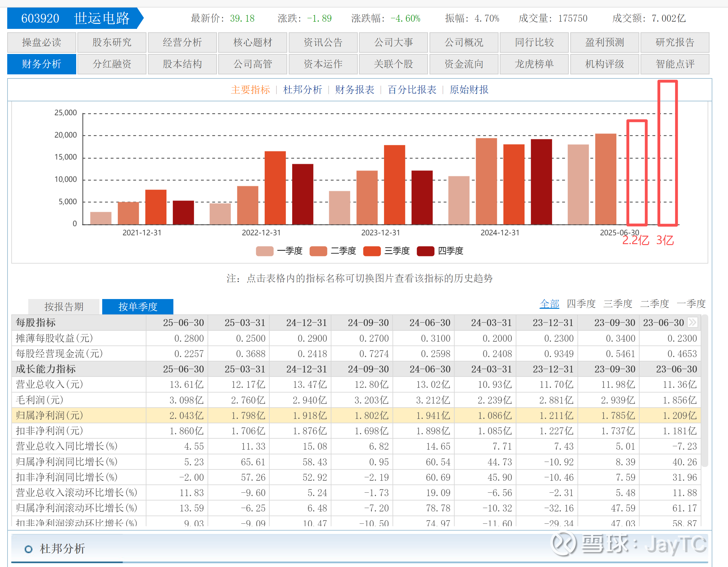Viewport: 728px width, 567px height.
Task: Open the 智能点评 menu button
Action: (x=675, y=64)
